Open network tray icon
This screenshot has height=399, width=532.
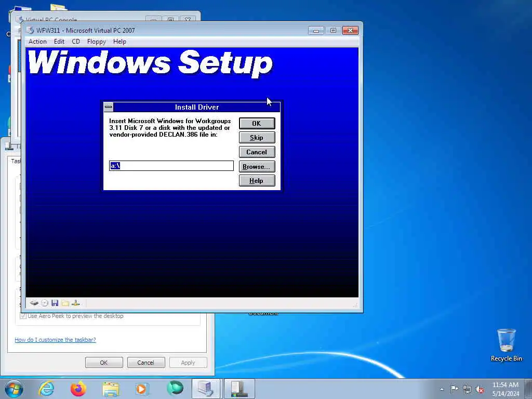(x=467, y=389)
